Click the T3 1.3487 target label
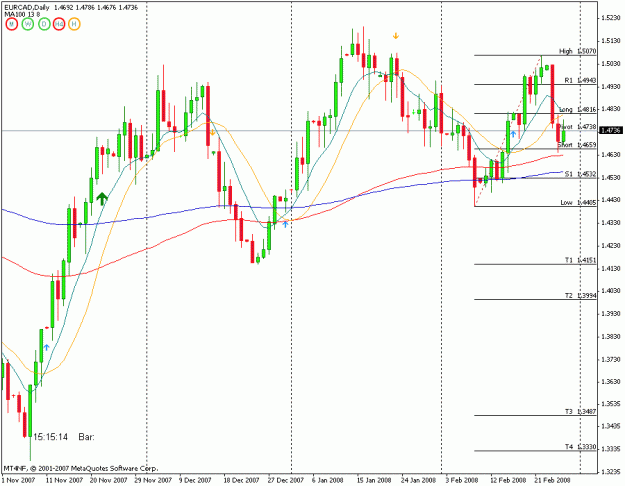The height and width of the screenshot is (486, 625). click(x=580, y=412)
